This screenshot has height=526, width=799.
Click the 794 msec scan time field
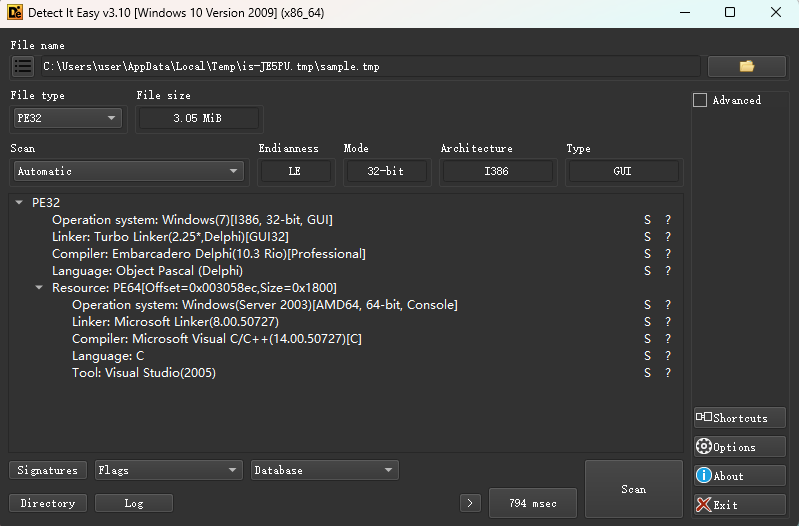coord(532,503)
